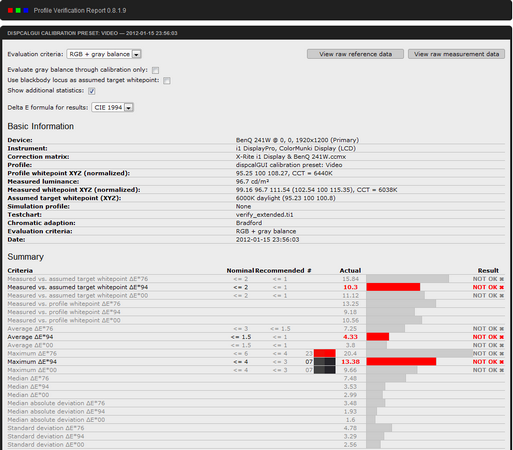
Task: Click the green square in the header logo
Action: click(18, 10)
